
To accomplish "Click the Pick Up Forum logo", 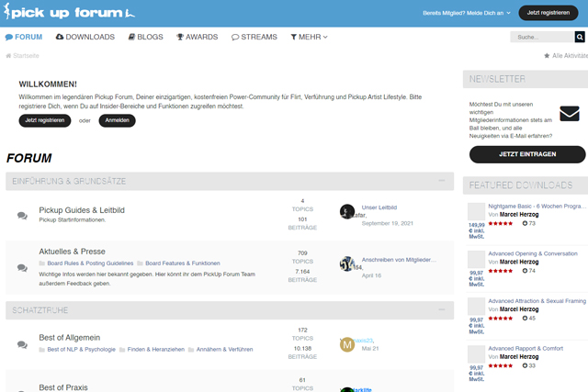I will coord(70,12).
